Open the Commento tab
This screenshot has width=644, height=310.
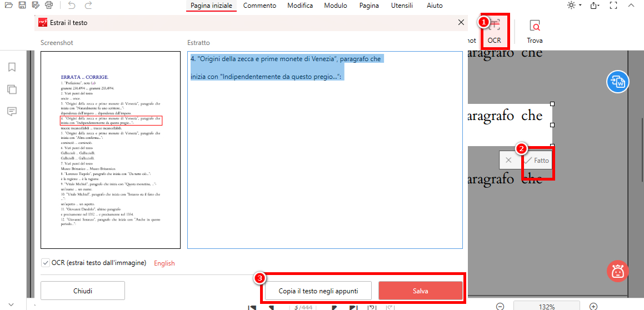[259, 6]
